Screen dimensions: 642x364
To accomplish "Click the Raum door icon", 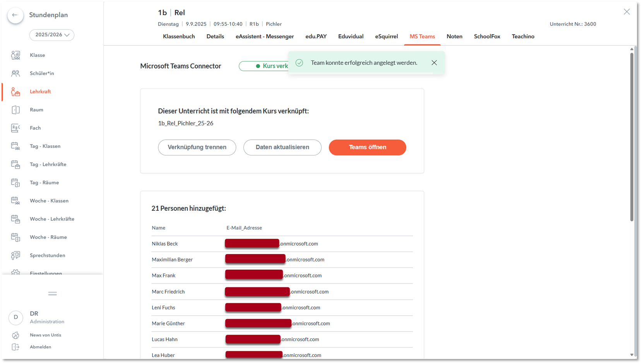I will 15,110.
